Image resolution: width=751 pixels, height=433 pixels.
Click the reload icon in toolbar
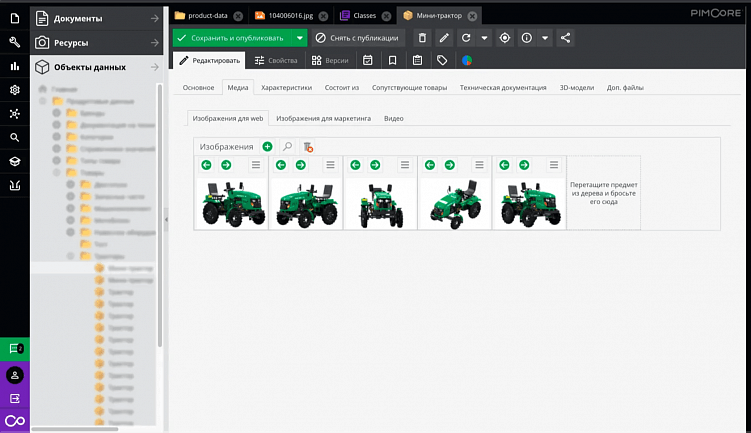[466, 38]
